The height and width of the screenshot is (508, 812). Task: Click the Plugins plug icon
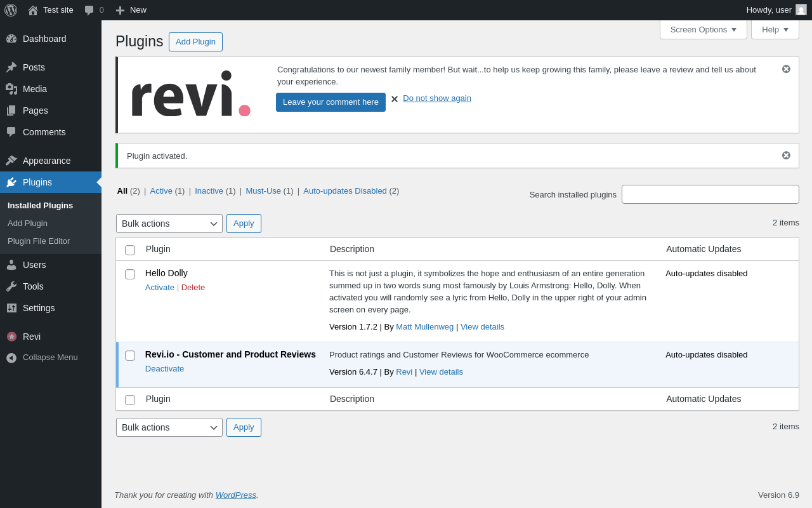point(11,182)
